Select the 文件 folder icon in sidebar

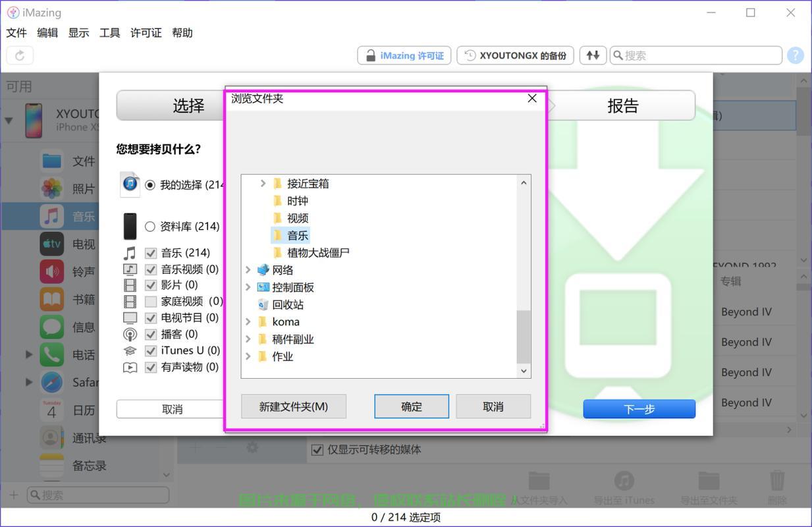[x=51, y=161]
